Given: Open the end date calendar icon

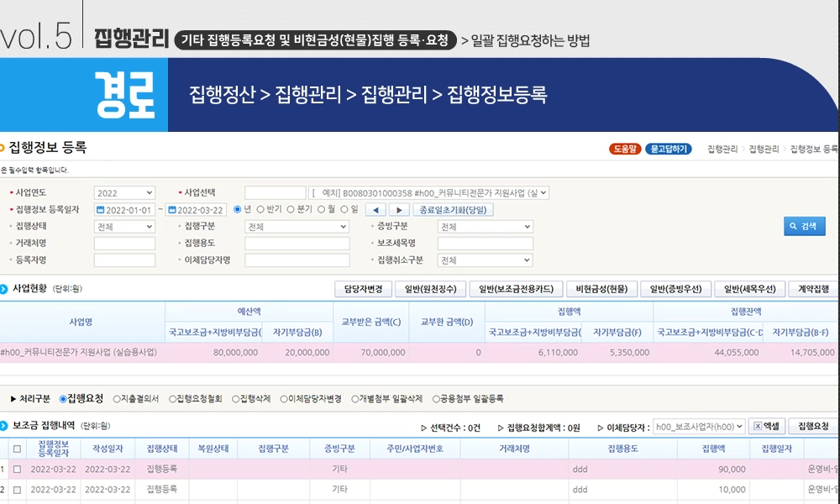Looking at the screenshot, I should point(171,210).
